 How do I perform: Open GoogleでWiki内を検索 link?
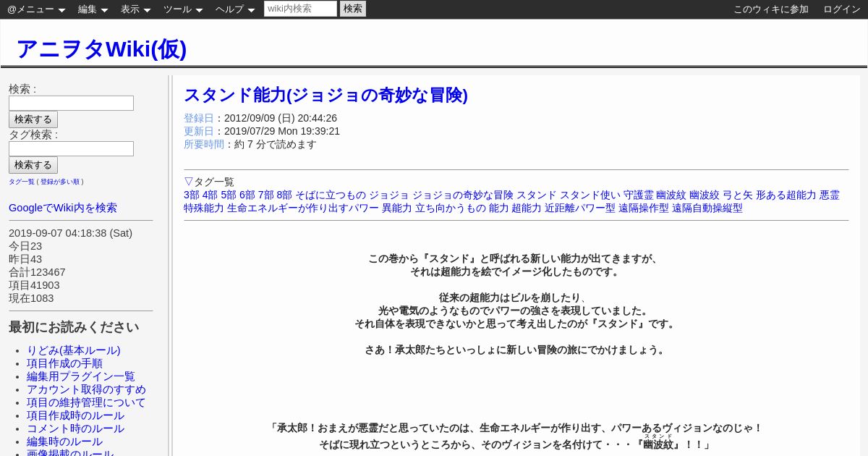coord(63,208)
